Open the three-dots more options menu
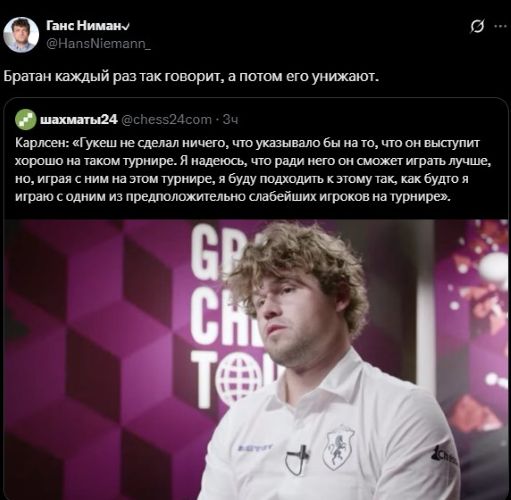 click(500, 26)
